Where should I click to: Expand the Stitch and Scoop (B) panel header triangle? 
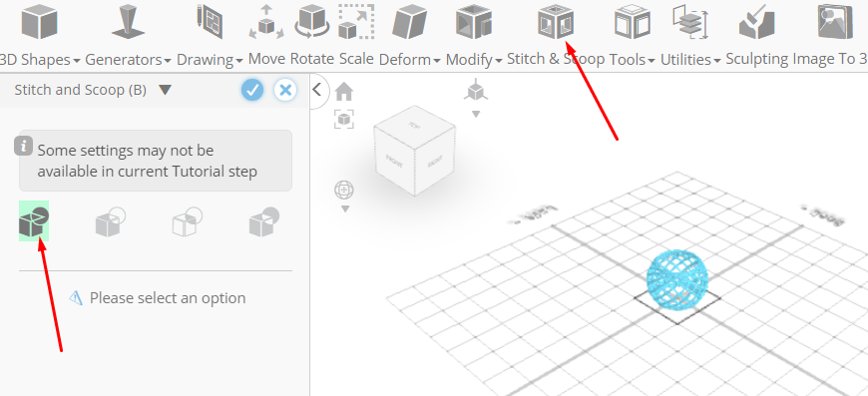pyautogui.click(x=165, y=90)
